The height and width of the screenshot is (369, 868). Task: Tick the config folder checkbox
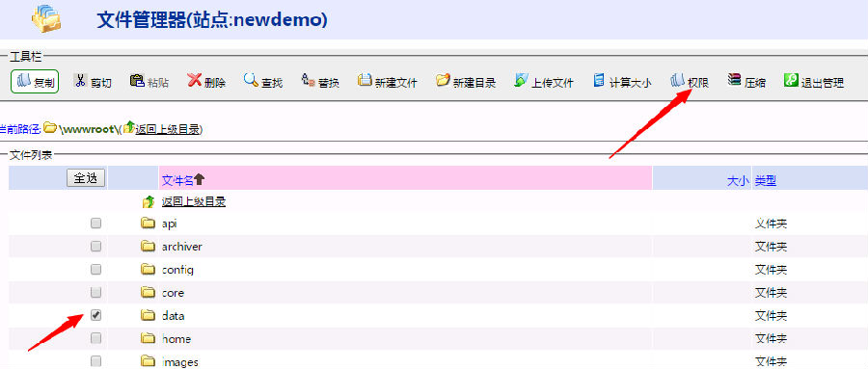click(95, 269)
